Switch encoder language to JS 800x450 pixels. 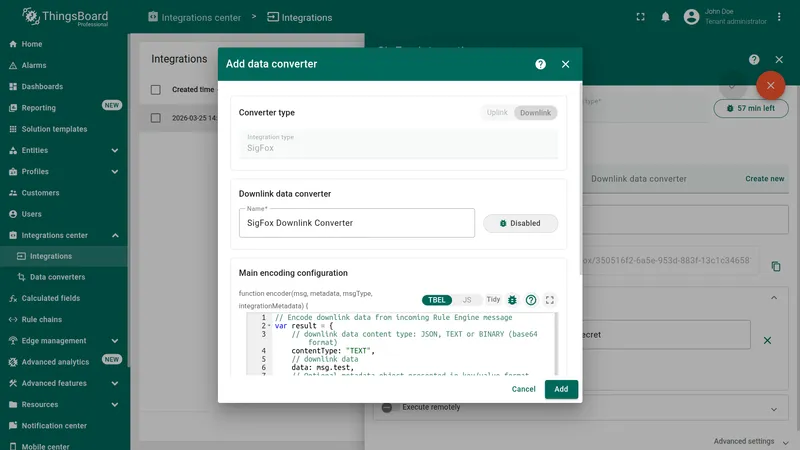pos(467,300)
